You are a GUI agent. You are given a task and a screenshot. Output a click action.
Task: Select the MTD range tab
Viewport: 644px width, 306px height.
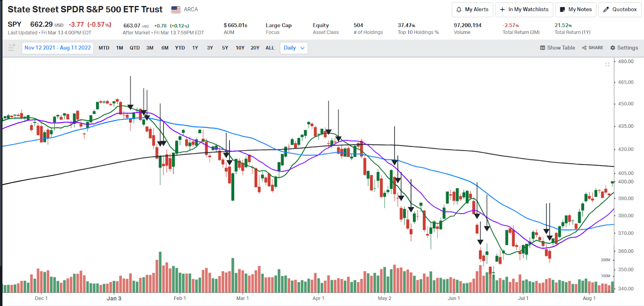point(104,48)
